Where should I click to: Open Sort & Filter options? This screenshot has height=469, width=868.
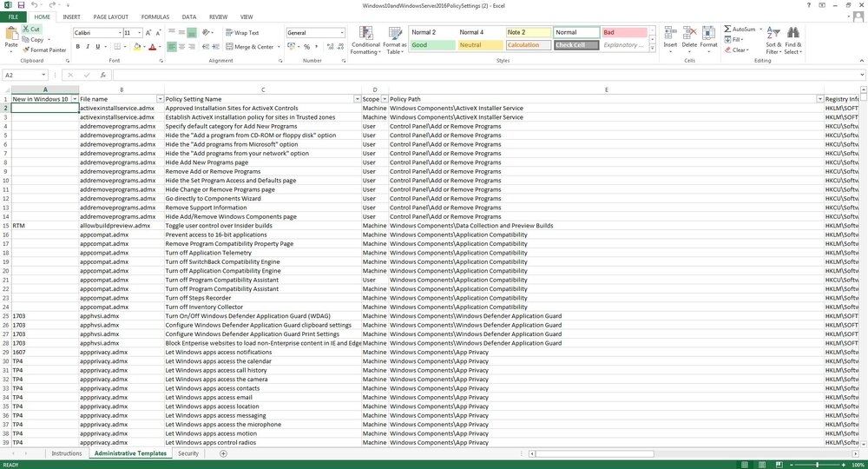[x=773, y=40]
